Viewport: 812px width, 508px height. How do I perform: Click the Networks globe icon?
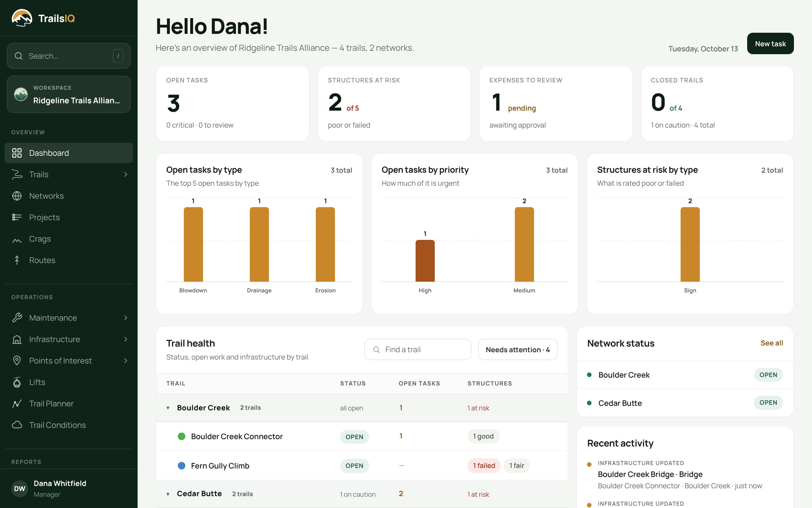coord(17,196)
